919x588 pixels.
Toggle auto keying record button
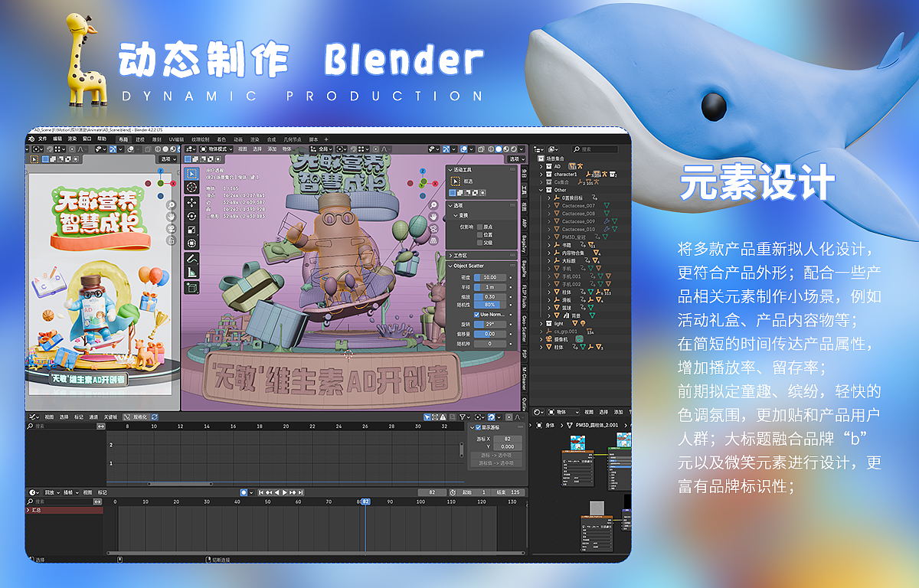pyautogui.click(x=244, y=492)
